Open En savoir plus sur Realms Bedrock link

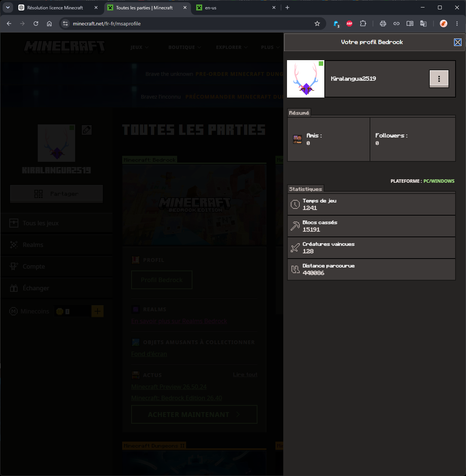[179, 321]
